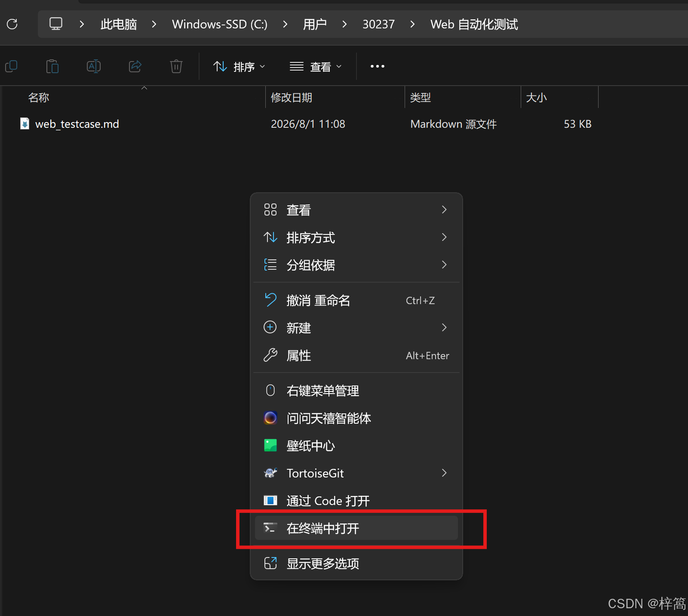The width and height of the screenshot is (688, 616).
Task: Click the expand icon beside 显示更多选项
Action: pyautogui.click(x=270, y=563)
